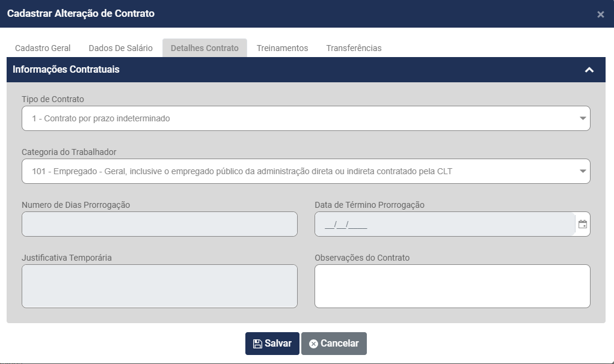Switch to the Cadastro Geral tab
614x364 pixels.
pyautogui.click(x=43, y=48)
